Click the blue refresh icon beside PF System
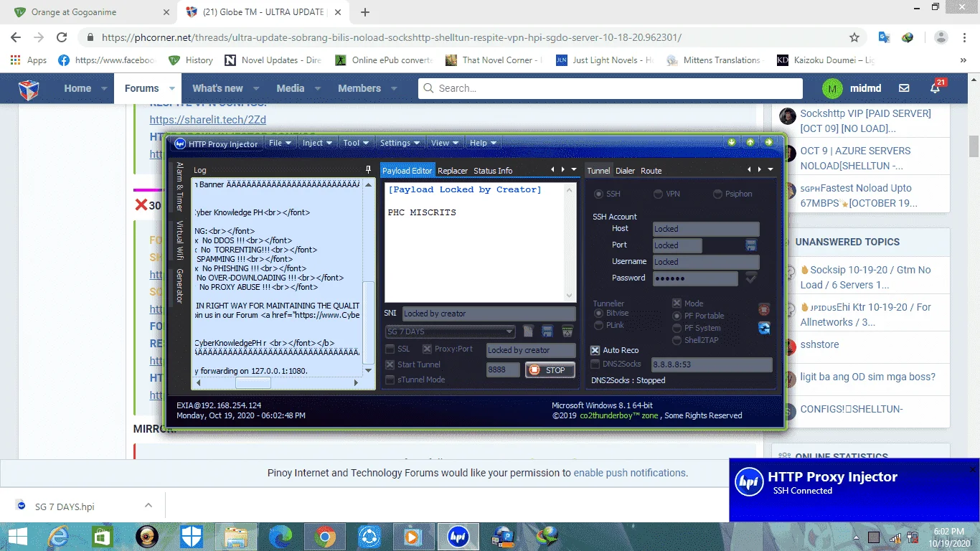 pyautogui.click(x=764, y=328)
